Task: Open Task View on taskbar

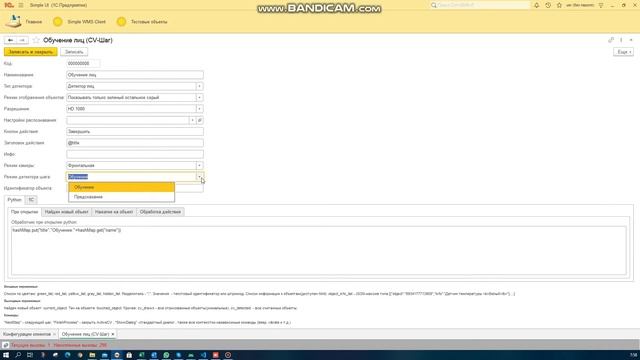Action: [30, 355]
